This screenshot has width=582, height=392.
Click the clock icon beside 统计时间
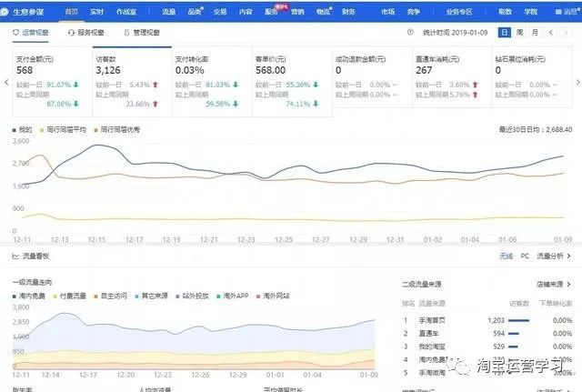click(x=411, y=33)
